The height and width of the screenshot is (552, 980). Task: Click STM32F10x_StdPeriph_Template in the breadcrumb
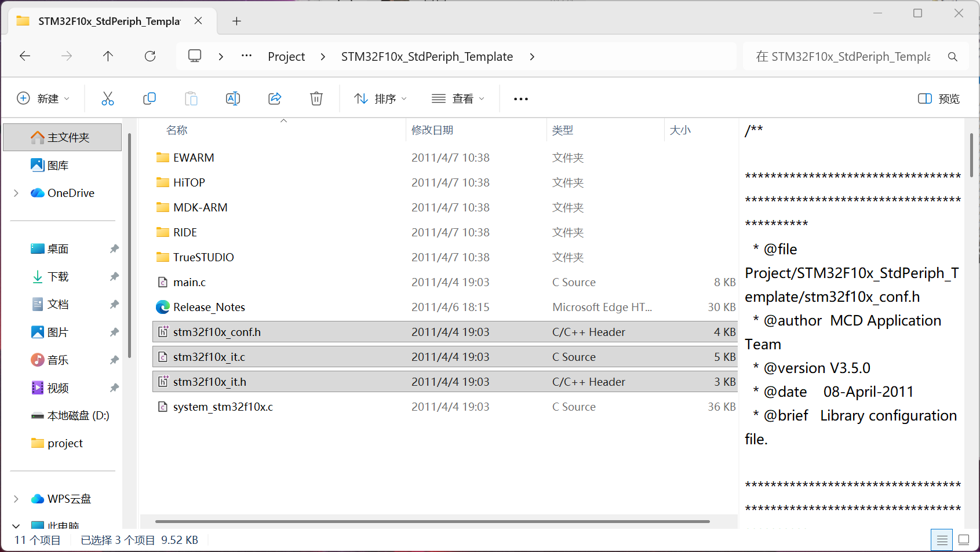coord(427,57)
